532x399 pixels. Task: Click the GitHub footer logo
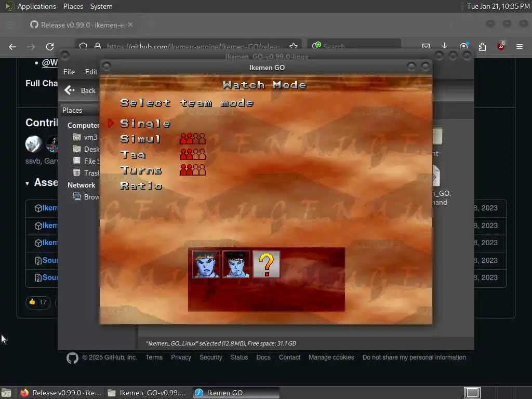tap(72, 358)
